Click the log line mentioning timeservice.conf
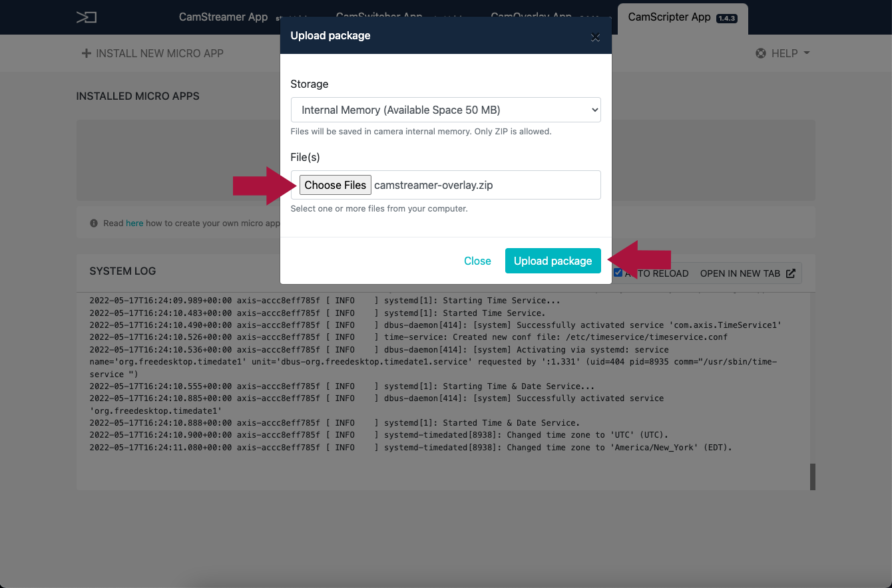Viewport: 892px width, 588px height. coord(409,337)
